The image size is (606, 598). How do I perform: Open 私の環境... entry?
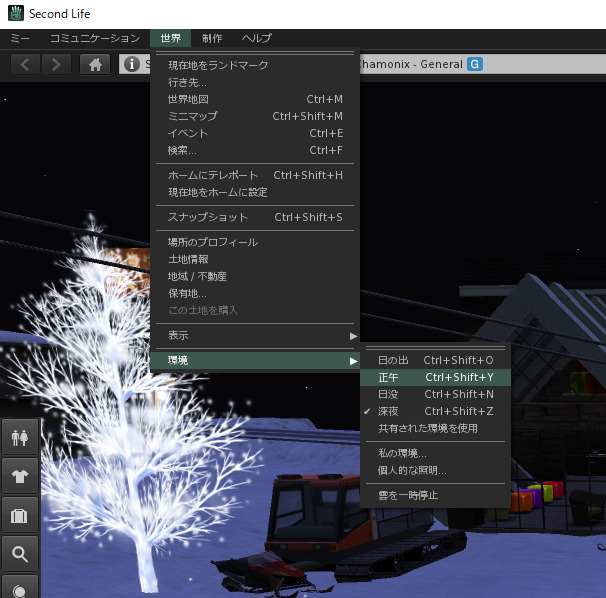point(436,453)
